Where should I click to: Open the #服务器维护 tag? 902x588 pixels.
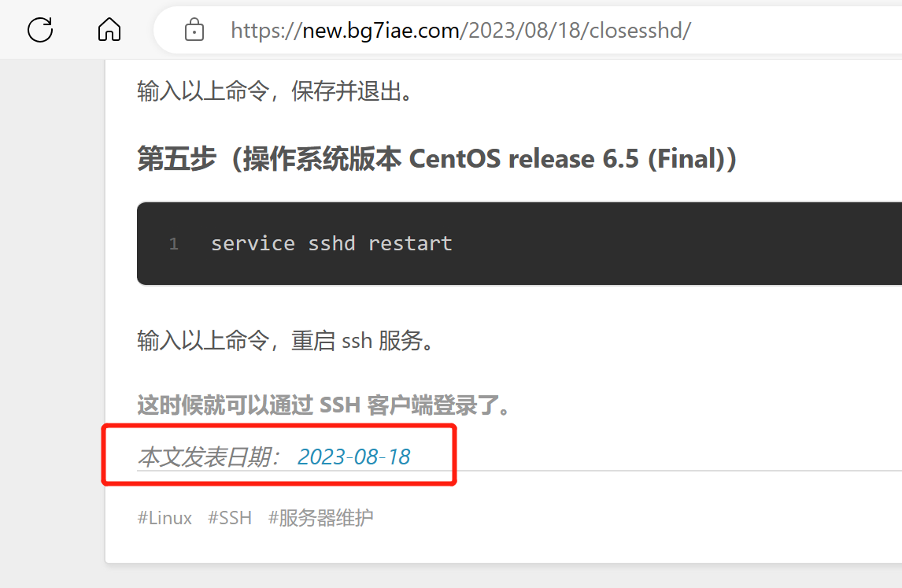pos(320,518)
